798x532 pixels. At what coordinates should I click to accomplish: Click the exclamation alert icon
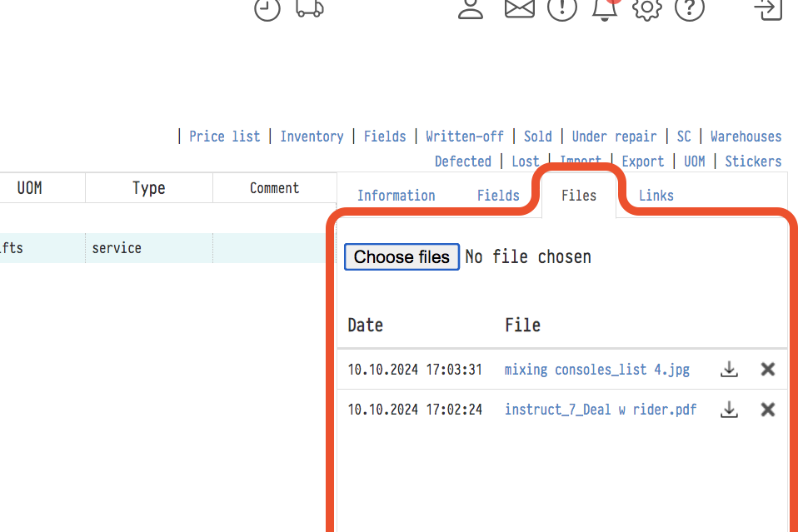(562, 8)
